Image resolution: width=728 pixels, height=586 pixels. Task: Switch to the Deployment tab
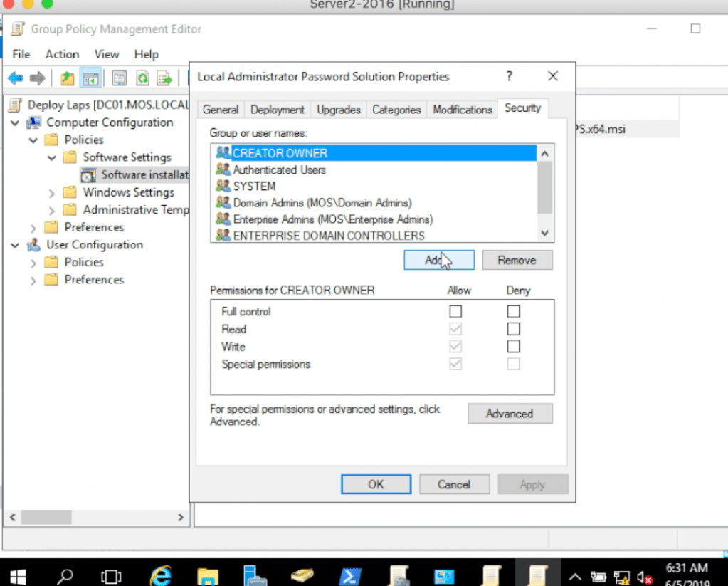tap(277, 110)
